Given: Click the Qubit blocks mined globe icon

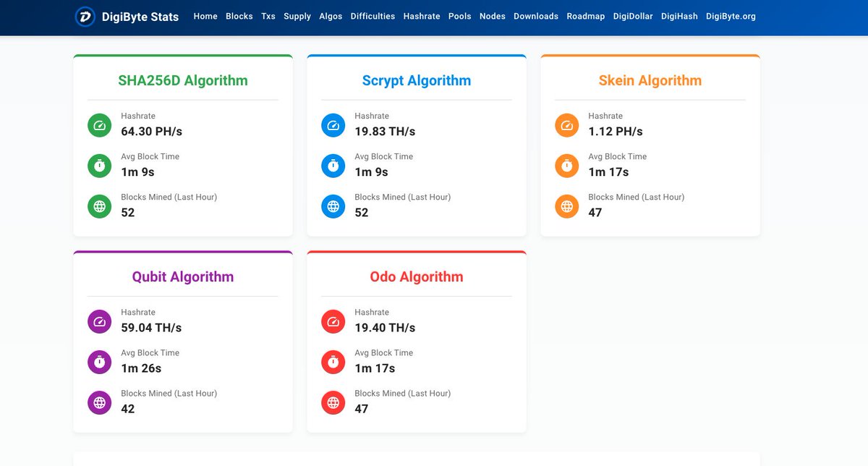Looking at the screenshot, I should (100, 402).
